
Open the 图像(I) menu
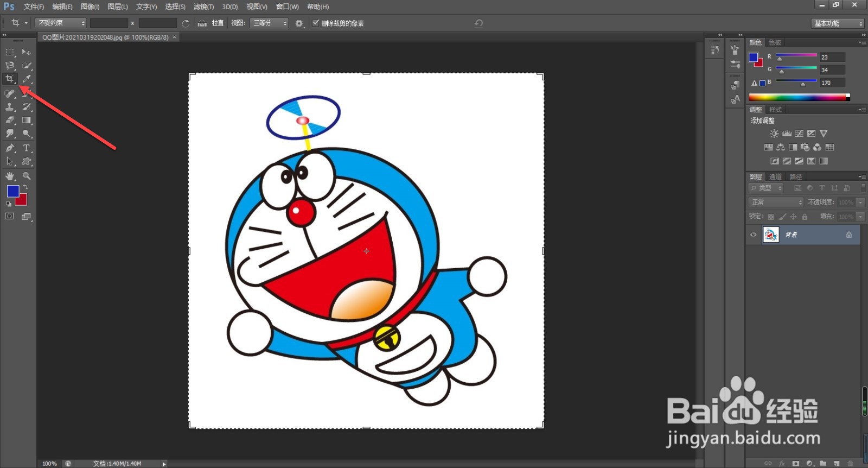[90, 7]
